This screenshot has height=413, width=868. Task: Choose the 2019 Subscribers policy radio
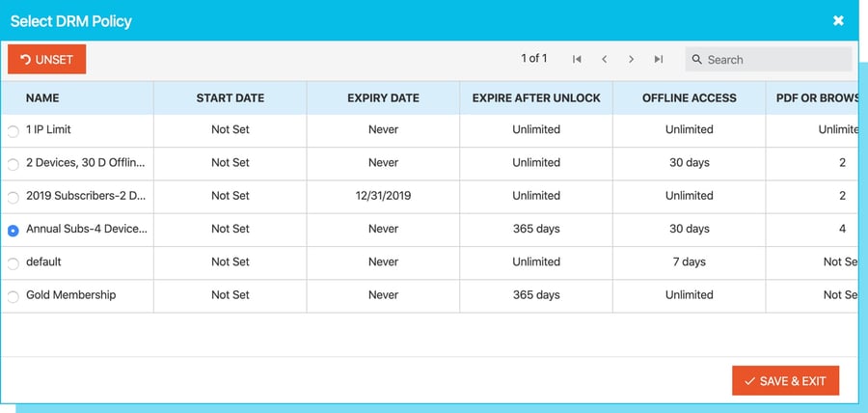pyautogui.click(x=13, y=198)
